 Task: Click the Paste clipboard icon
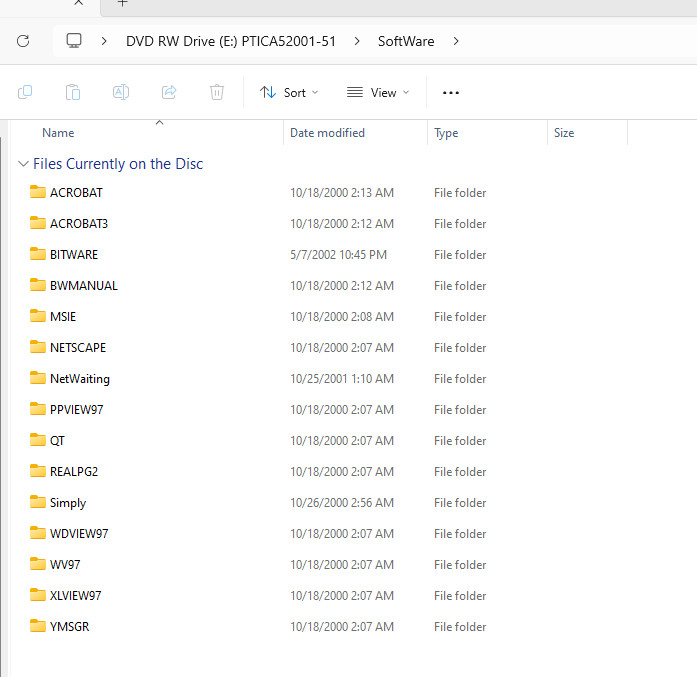pos(72,92)
